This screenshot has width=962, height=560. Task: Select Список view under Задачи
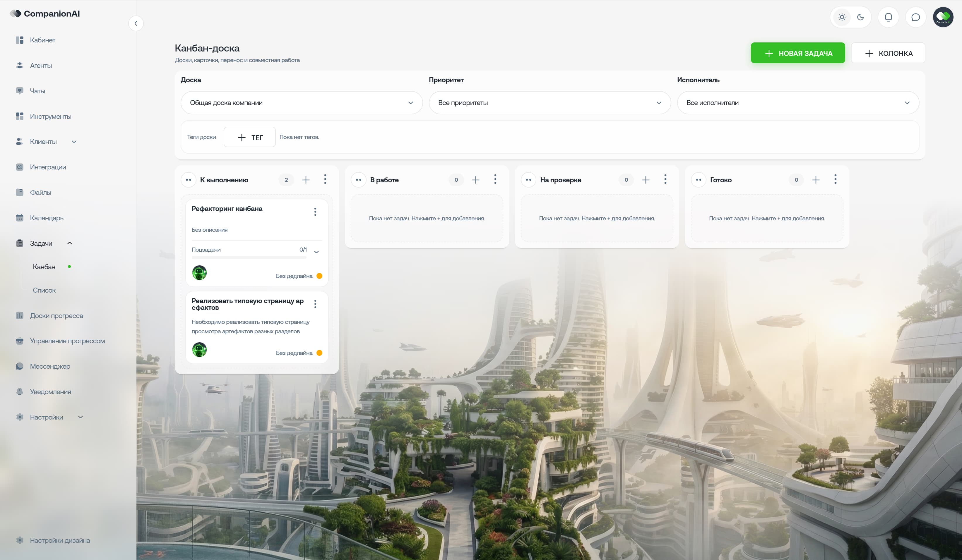coord(44,290)
